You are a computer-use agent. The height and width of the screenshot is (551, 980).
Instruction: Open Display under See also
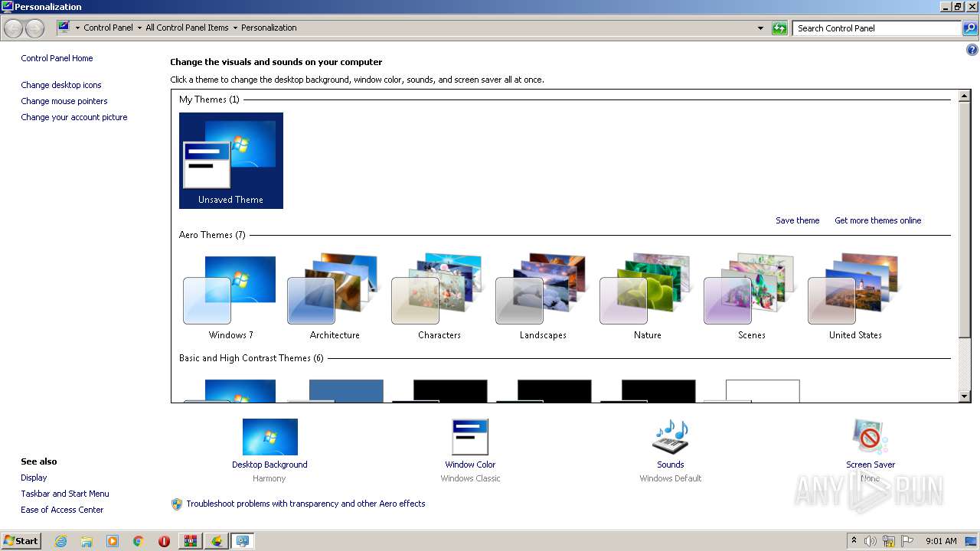(34, 478)
